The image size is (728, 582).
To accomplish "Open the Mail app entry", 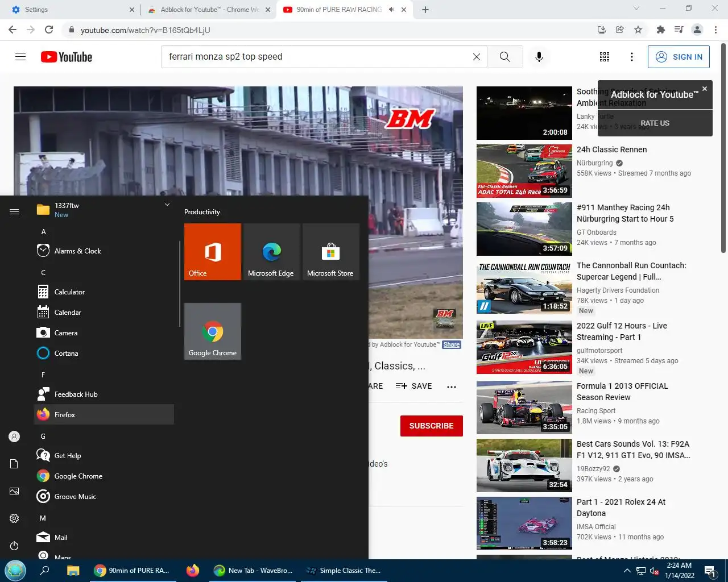I will [104, 537].
